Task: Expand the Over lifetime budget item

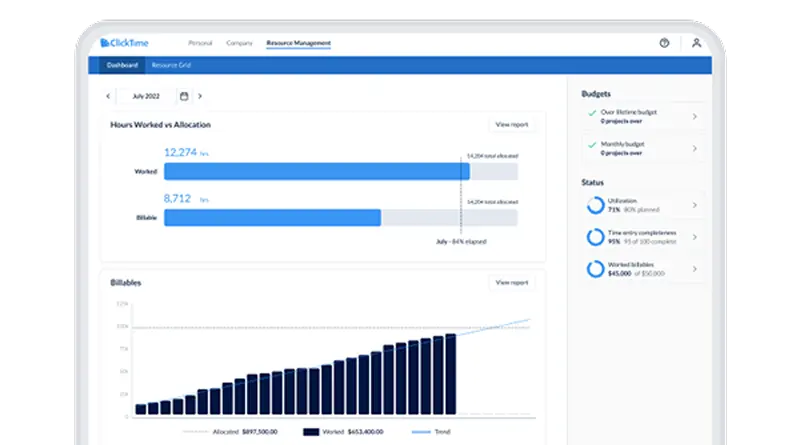Action: (694, 117)
